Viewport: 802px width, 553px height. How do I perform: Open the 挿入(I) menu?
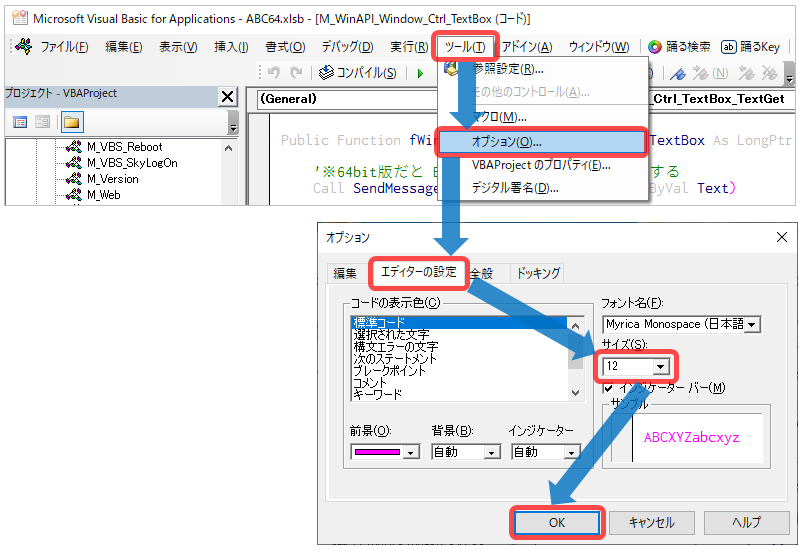tap(231, 47)
